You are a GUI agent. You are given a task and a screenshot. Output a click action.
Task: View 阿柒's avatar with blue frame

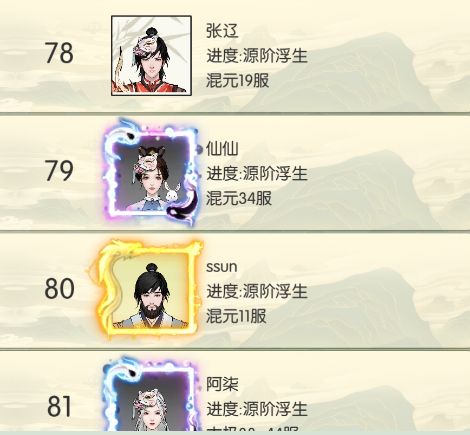coord(151,394)
